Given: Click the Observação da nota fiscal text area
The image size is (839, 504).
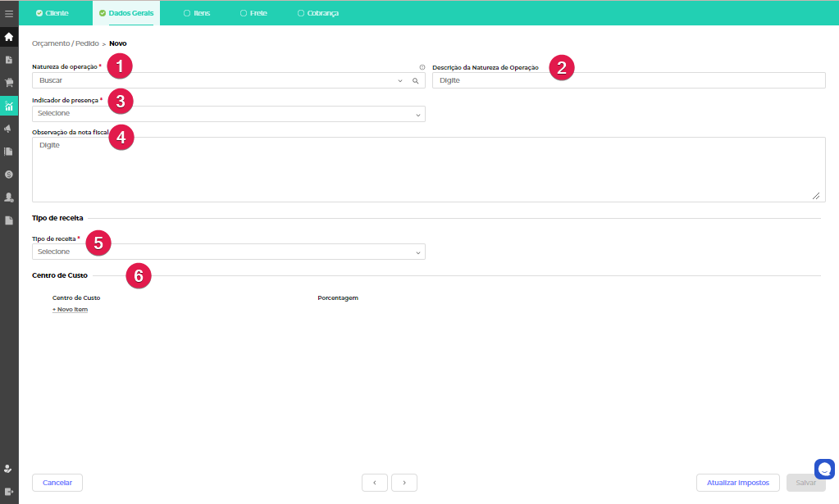Looking at the screenshot, I should coord(428,170).
